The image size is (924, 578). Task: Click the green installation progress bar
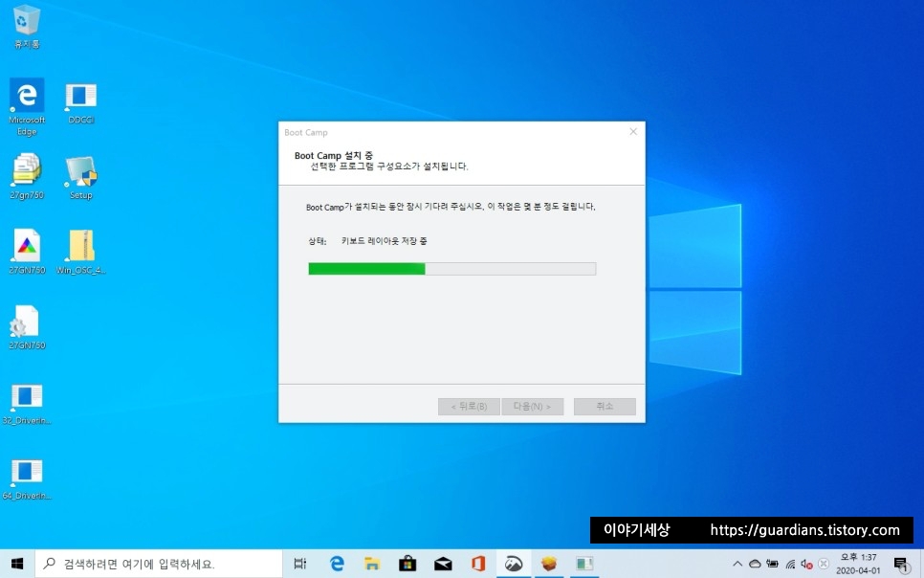[x=452, y=269]
